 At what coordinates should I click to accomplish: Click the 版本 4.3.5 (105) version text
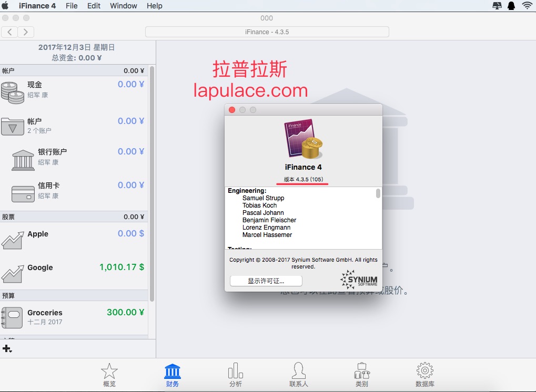click(x=303, y=179)
